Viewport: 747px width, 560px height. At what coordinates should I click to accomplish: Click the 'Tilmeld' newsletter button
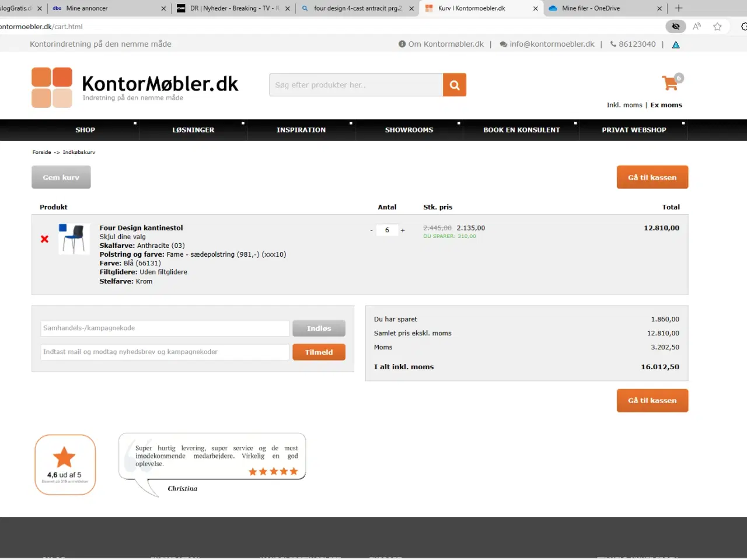(x=319, y=352)
